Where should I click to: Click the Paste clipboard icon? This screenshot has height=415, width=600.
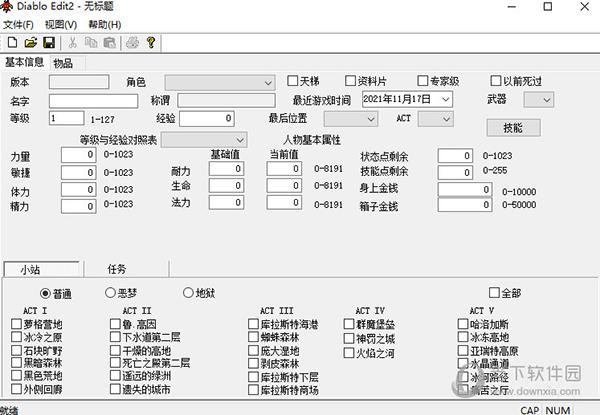(x=108, y=42)
